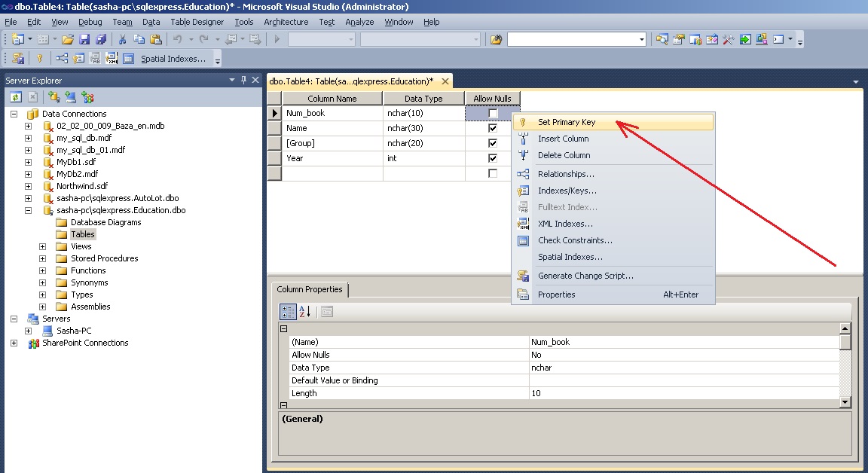Click the Spatial Indexes toolbar button
The image size is (868, 473).
[173, 59]
